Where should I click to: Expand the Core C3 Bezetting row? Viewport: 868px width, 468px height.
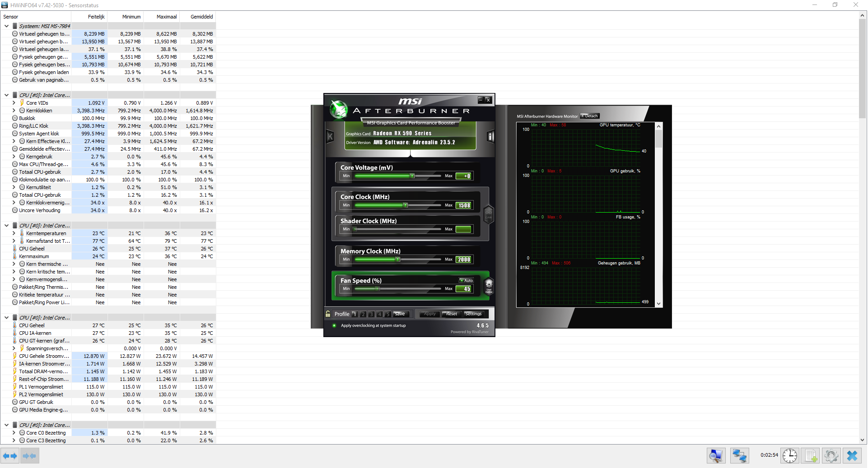click(x=14, y=440)
